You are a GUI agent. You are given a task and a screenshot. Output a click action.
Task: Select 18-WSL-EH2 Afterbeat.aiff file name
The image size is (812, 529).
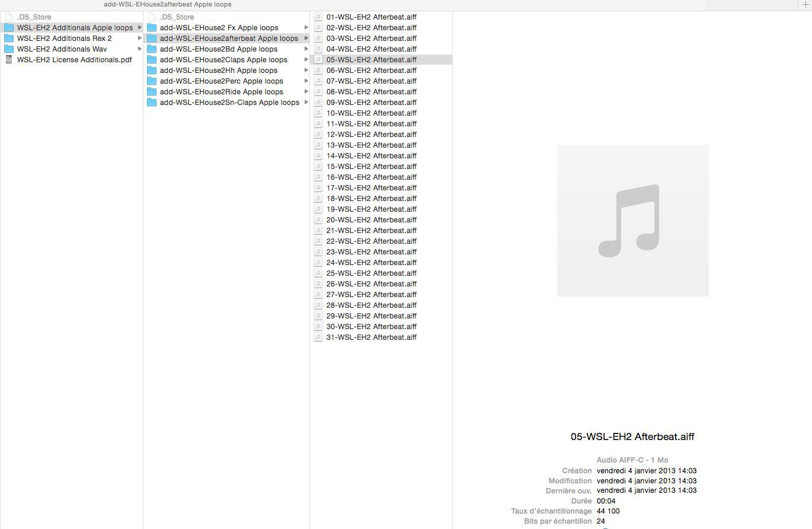pos(372,199)
